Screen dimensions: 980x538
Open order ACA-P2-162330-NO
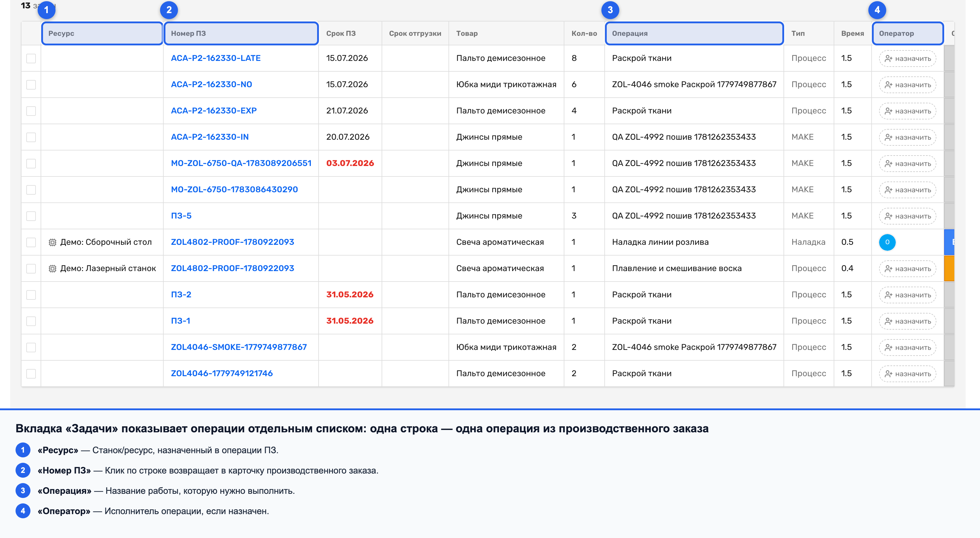click(211, 84)
